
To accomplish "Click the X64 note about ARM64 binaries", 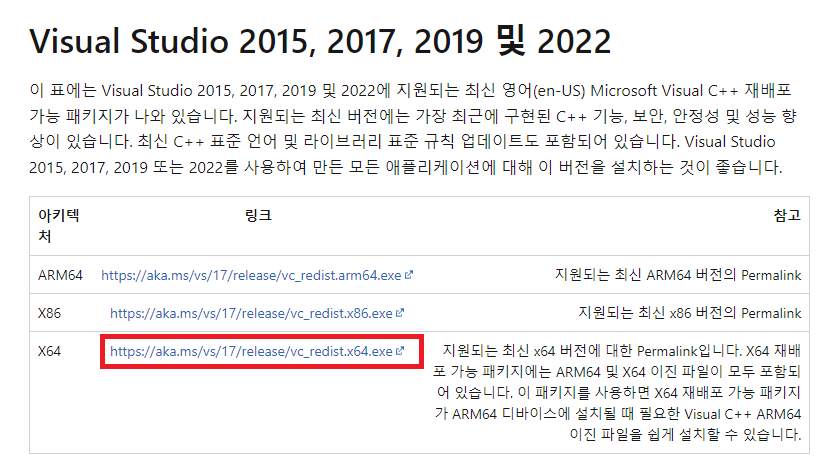I will 617,393.
